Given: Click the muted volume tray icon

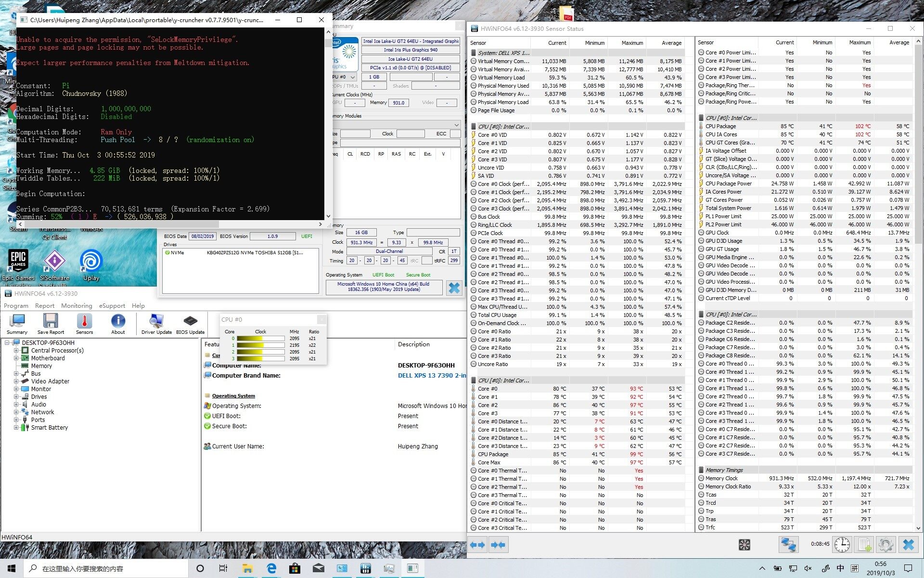Looking at the screenshot, I should pyautogui.click(x=808, y=568).
